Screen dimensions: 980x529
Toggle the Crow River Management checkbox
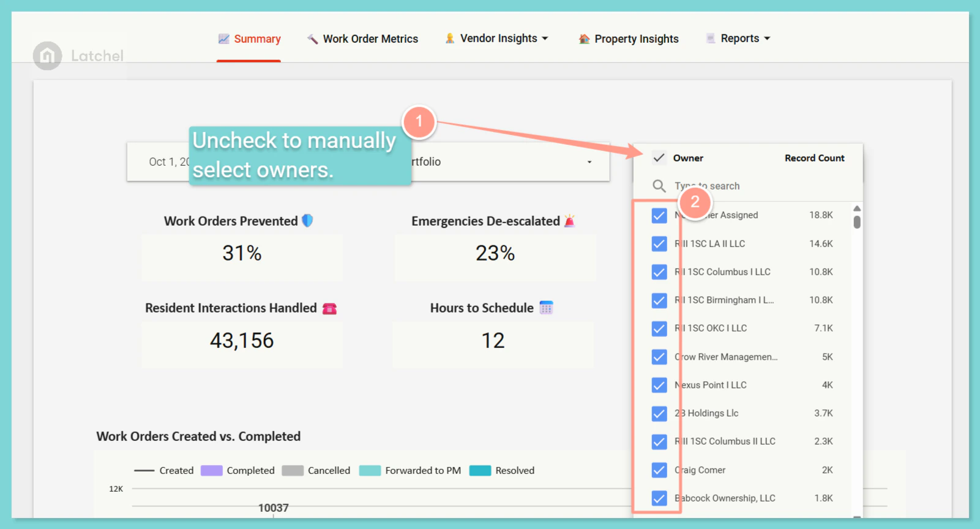(659, 357)
